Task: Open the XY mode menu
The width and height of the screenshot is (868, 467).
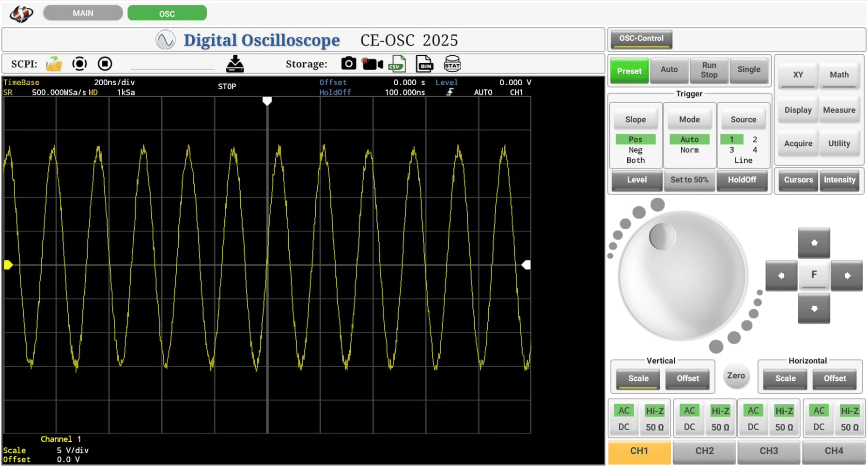Action: pyautogui.click(x=798, y=75)
